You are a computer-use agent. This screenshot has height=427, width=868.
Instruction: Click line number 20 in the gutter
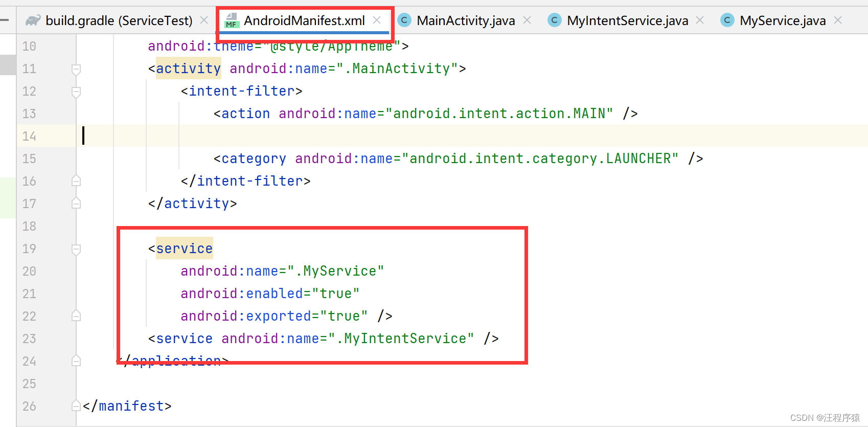[x=29, y=271]
